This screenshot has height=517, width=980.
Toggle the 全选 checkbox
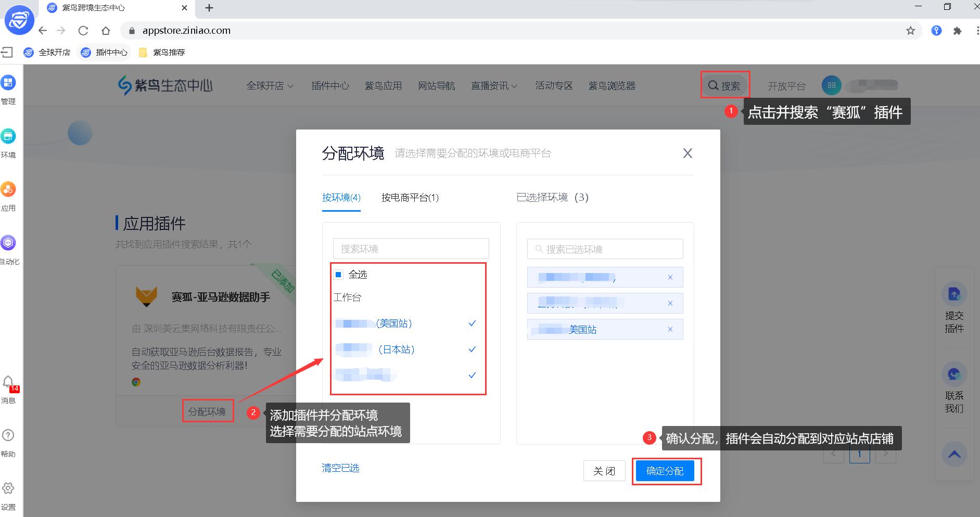click(x=338, y=275)
